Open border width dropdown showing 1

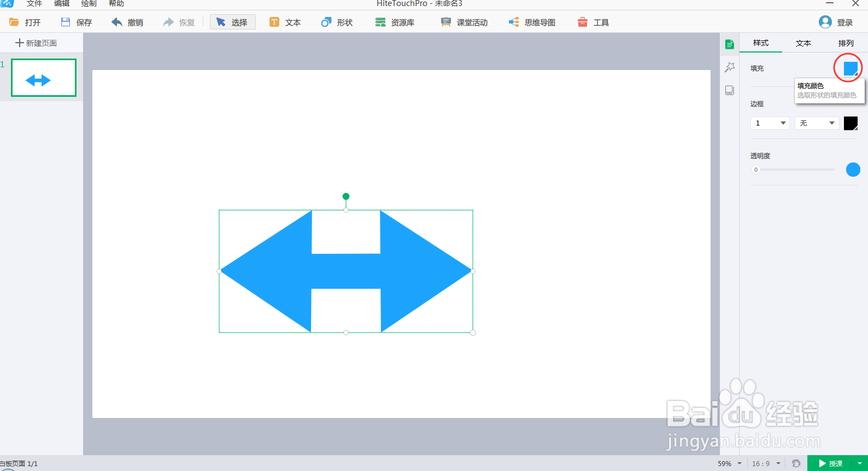coord(770,123)
